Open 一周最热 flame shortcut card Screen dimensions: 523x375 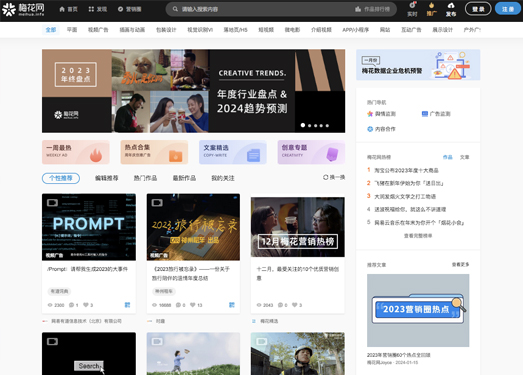(x=76, y=152)
